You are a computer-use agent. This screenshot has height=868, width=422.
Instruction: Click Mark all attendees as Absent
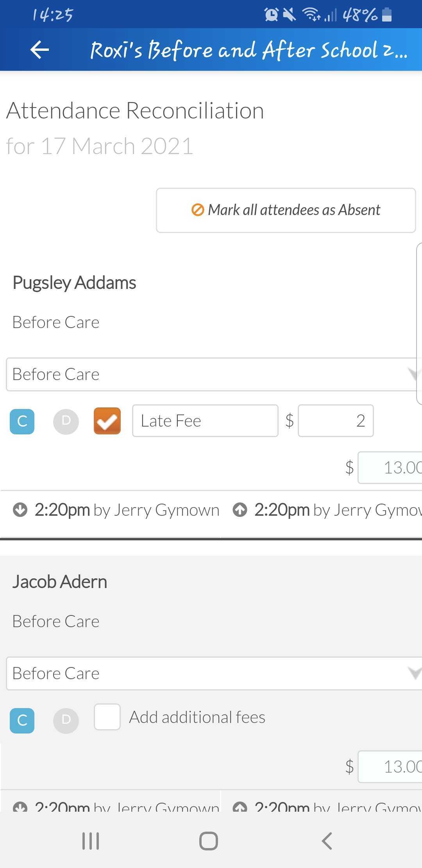pos(286,210)
